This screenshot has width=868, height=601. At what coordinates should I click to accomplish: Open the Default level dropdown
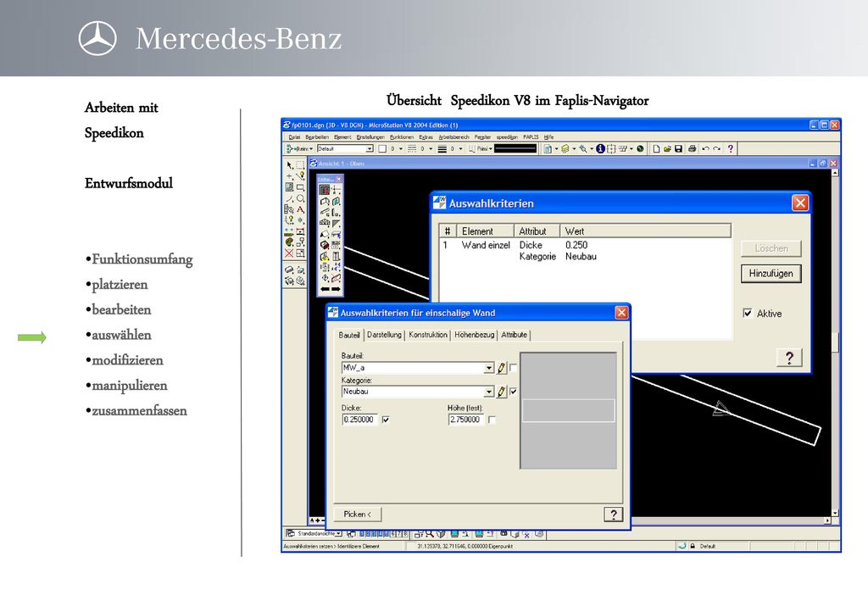pos(370,149)
